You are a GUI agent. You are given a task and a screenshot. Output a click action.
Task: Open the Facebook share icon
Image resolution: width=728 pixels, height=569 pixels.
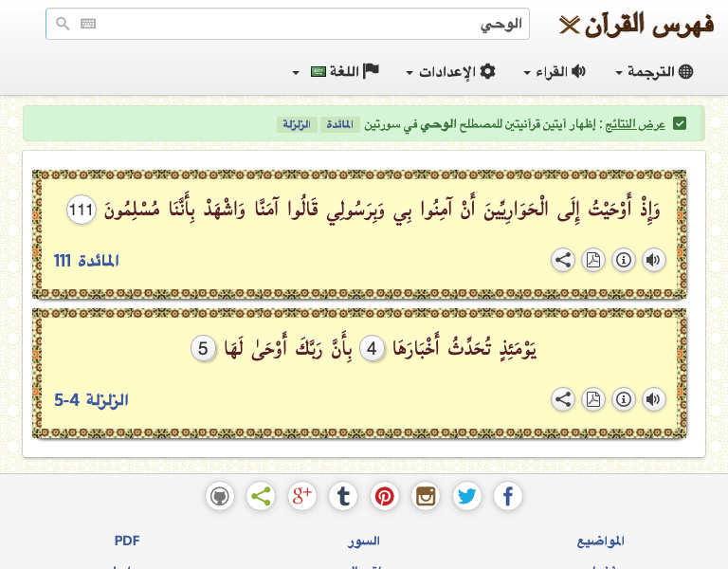508,496
